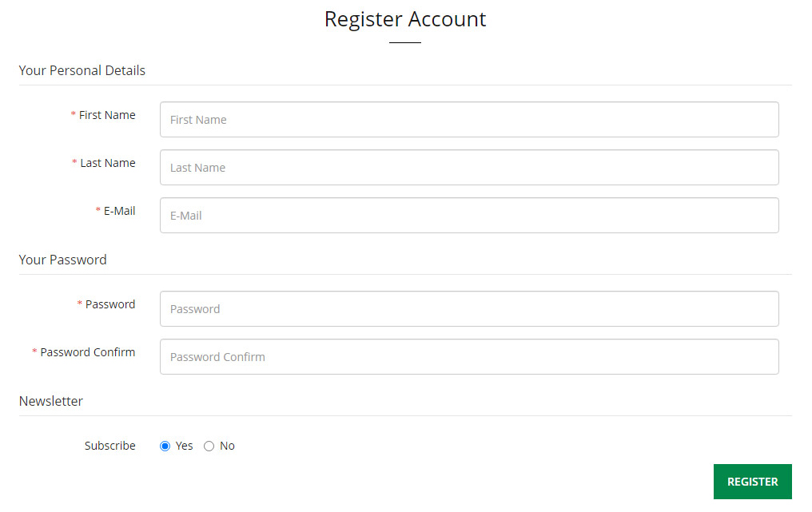The image size is (812, 512).
Task: Click the Last Name field label
Action: (x=108, y=163)
